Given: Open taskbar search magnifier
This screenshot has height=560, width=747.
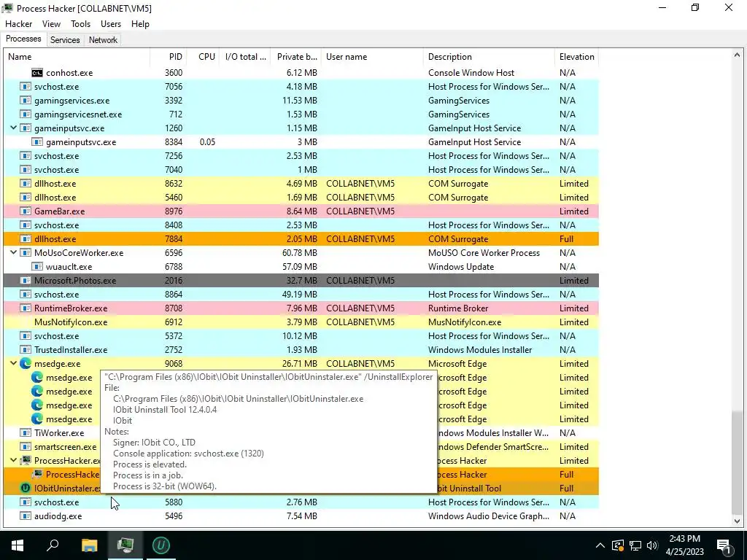Looking at the screenshot, I should [x=53, y=545].
